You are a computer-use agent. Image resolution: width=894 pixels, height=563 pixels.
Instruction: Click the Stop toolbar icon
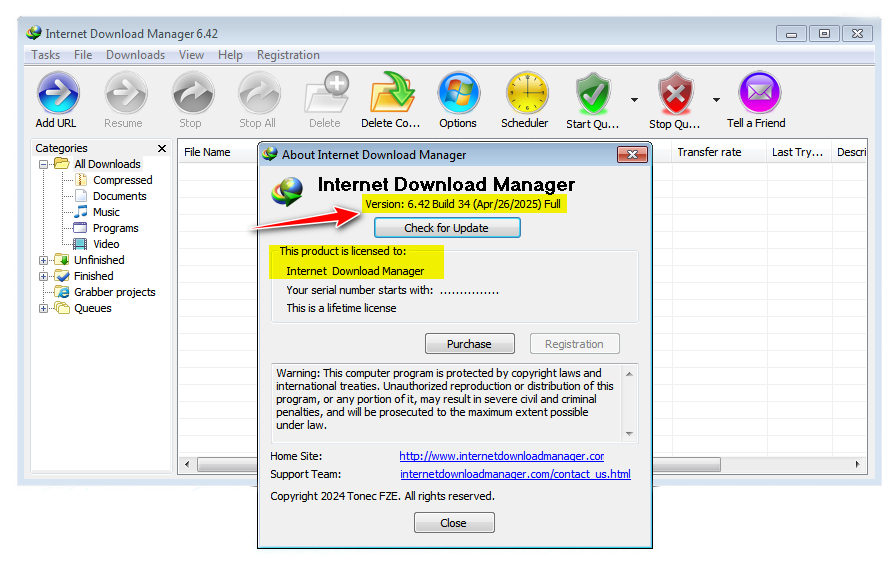click(x=193, y=92)
